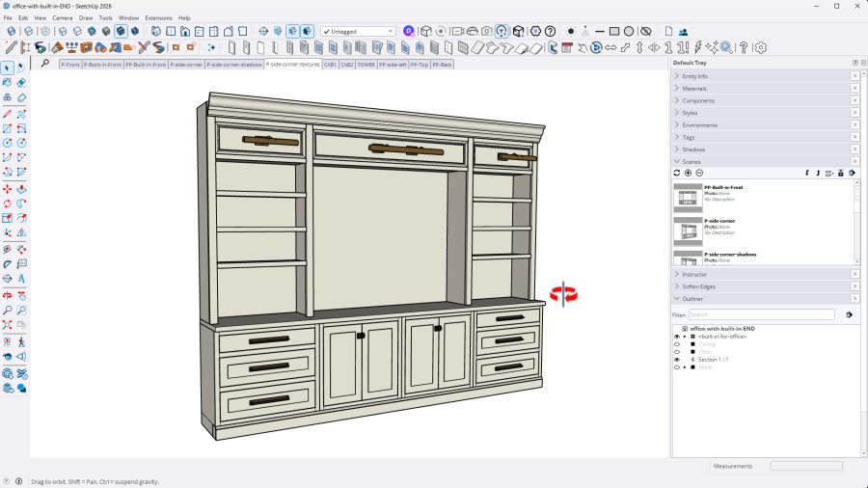The height and width of the screenshot is (488, 868).
Task: Click the Remove Scene minus icon
Action: coord(699,173)
